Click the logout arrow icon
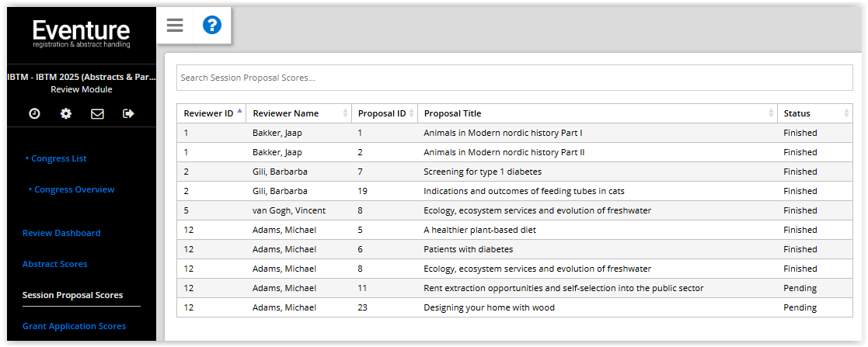Image resolution: width=868 pixels, height=347 pixels. [x=128, y=113]
